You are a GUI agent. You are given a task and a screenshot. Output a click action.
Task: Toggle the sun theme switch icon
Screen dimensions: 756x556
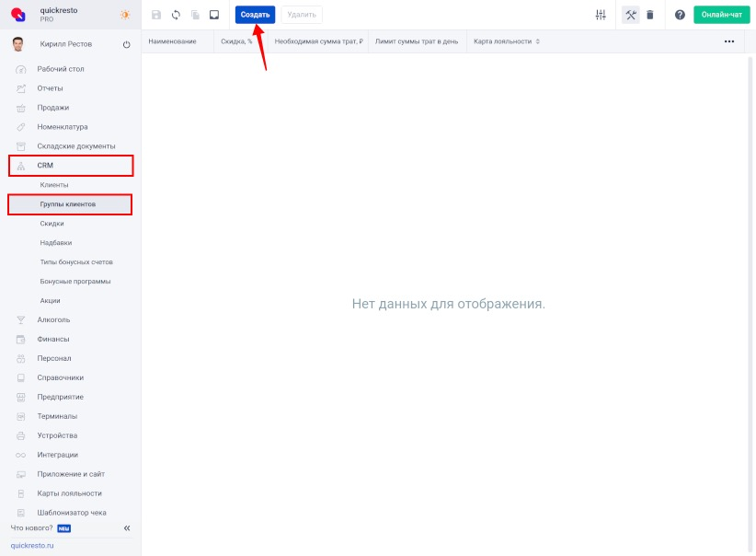(125, 15)
